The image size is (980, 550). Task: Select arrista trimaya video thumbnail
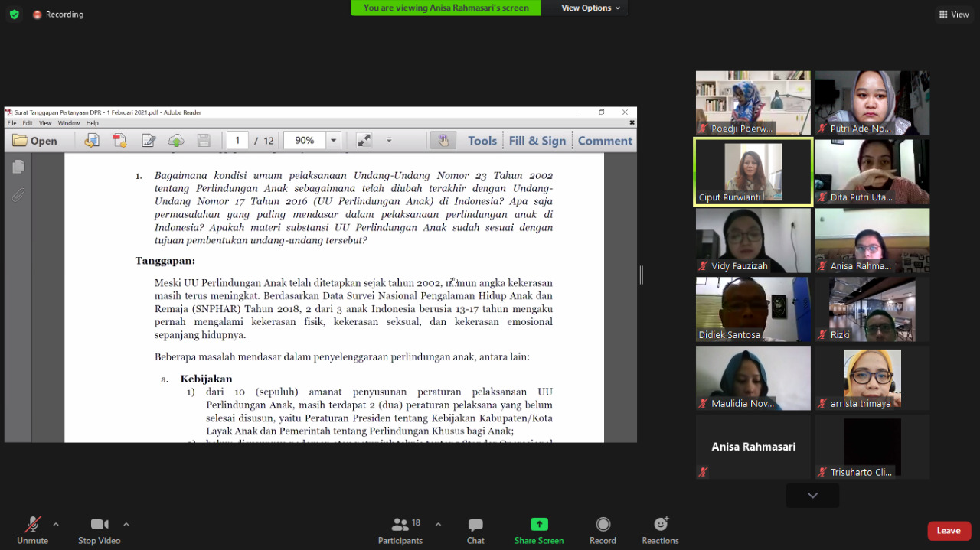(x=872, y=378)
